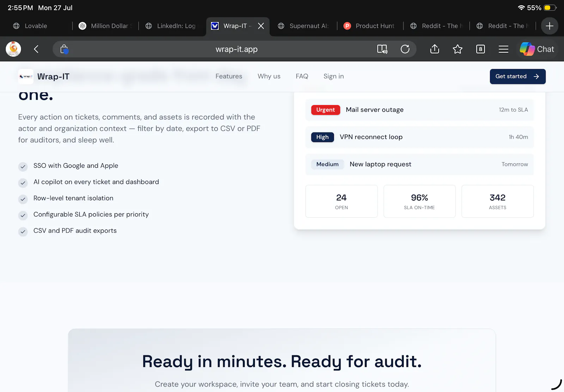Click checkmark beside SSO with Google and Apple

pos(23,166)
